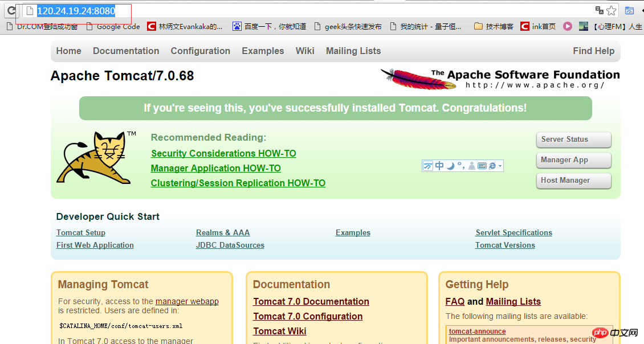This screenshot has height=344, width=644.
Task: Open the IME soft keyboard icon
Action: 482,166
